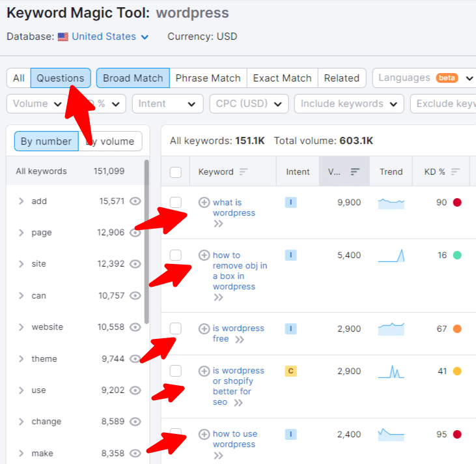The height and width of the screenshot is (464, 476).
Task: Open 'is wordpress free' keyword link
Action: (x=238, y=334)
